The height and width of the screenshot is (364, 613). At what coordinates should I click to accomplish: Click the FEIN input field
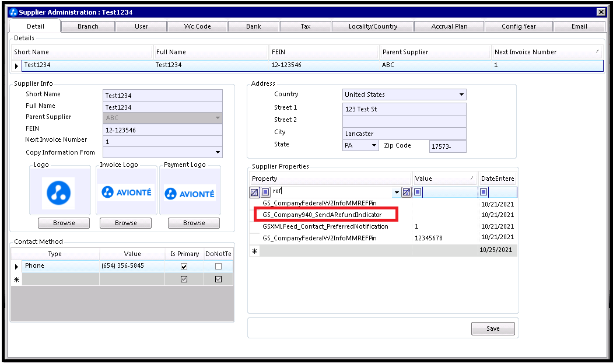coord(163,130)
